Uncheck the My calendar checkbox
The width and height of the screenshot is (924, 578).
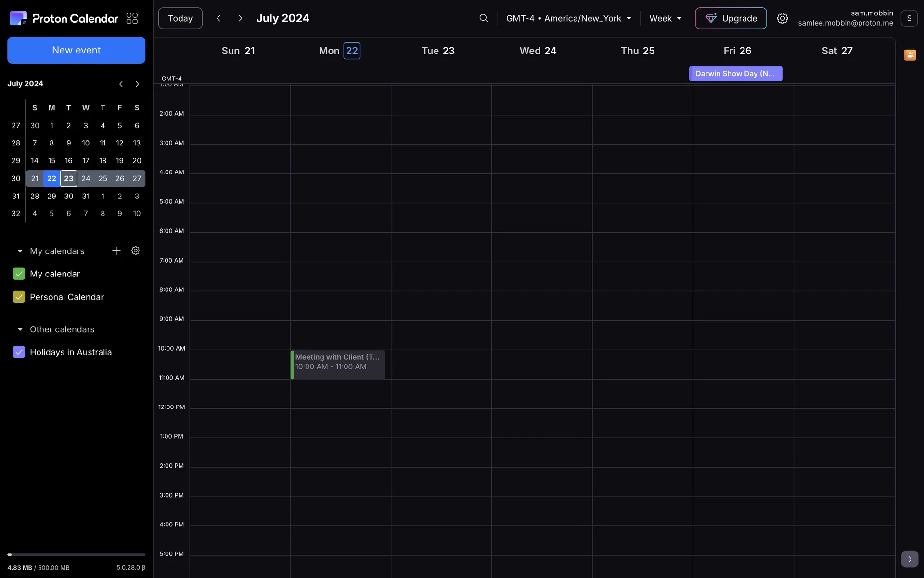click(x=19, y=274)
